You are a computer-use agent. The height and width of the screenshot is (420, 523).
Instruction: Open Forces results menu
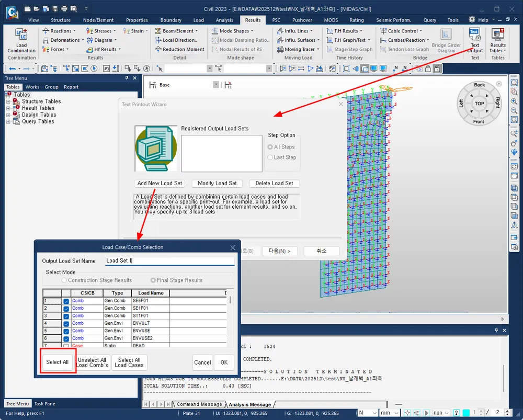[55, 49]
